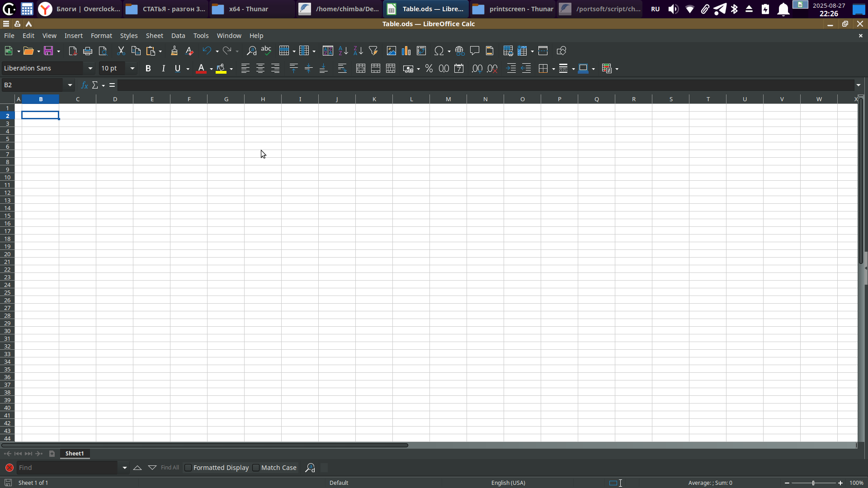Click Sort Ascending icon

click(x=343, y=51)
